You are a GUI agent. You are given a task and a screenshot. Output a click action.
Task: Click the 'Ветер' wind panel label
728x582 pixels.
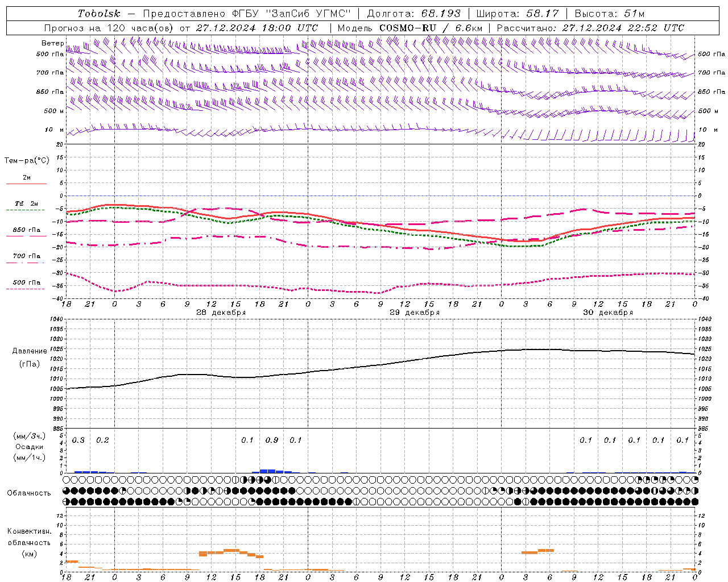click(x=52, y=43)
